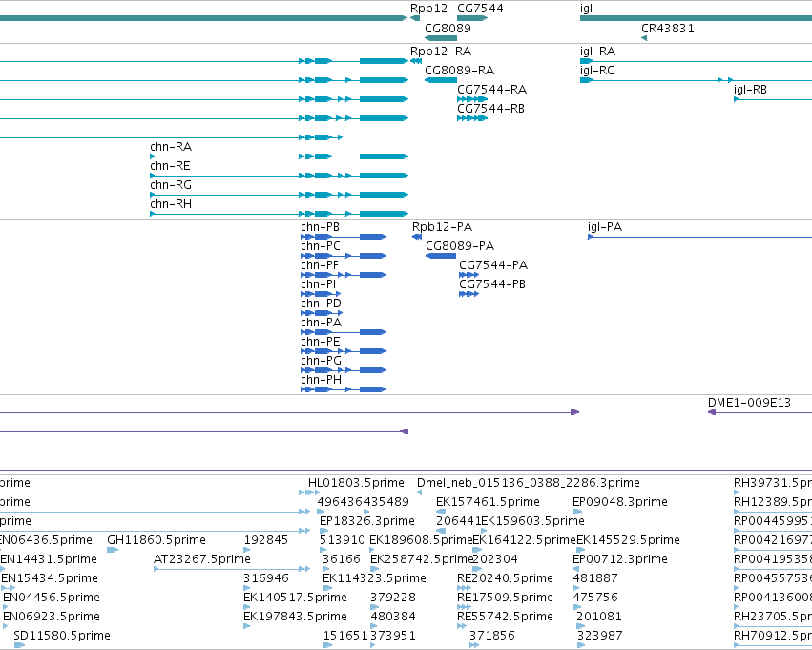The image size is (812, 650).
Task: Click the 481887 feature label
Action: 595,578
